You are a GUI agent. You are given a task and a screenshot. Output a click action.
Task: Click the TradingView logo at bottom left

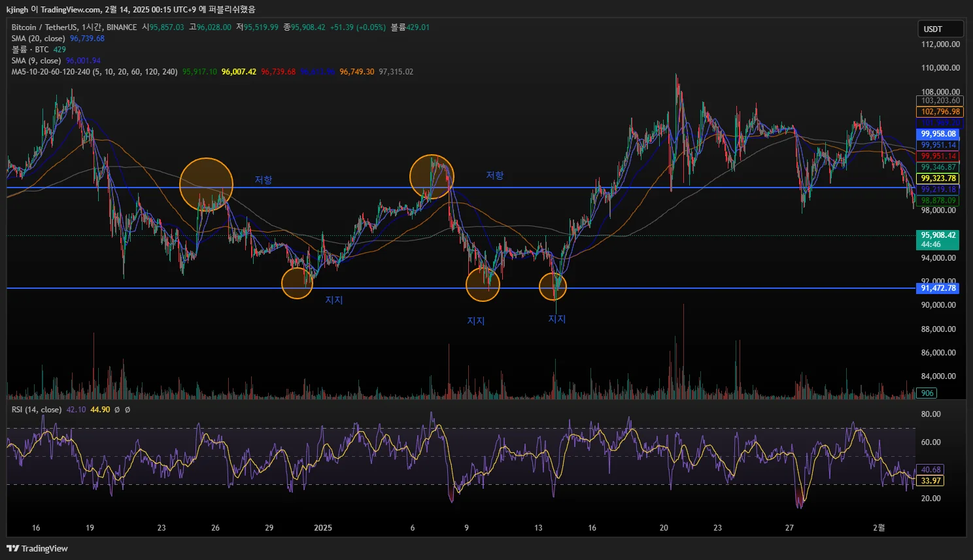37,548
